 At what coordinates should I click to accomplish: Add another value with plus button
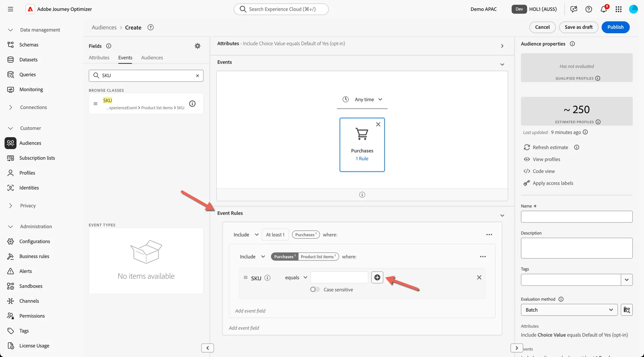coord(377,277)
